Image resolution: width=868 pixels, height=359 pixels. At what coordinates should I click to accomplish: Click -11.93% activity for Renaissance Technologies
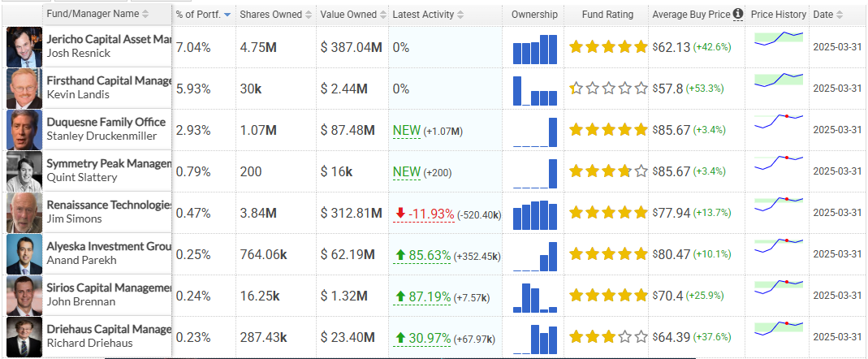point(425,214)
